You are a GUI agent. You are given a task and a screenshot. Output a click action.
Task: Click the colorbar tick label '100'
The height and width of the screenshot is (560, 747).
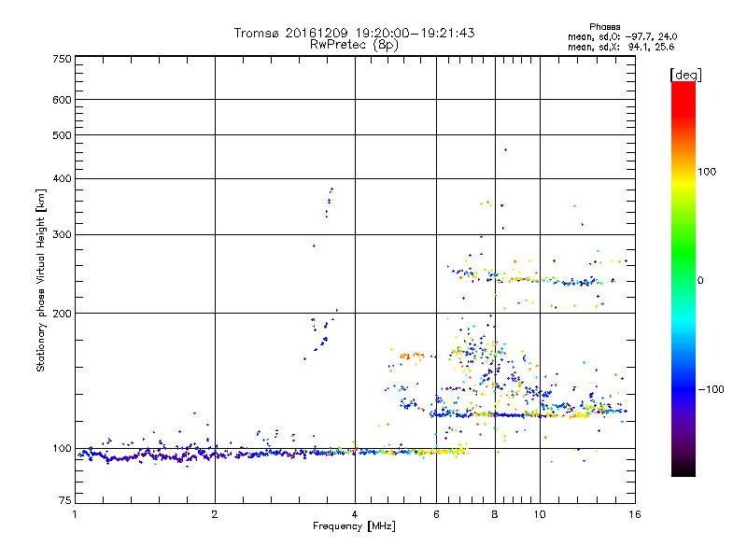[x=707, y=172]
